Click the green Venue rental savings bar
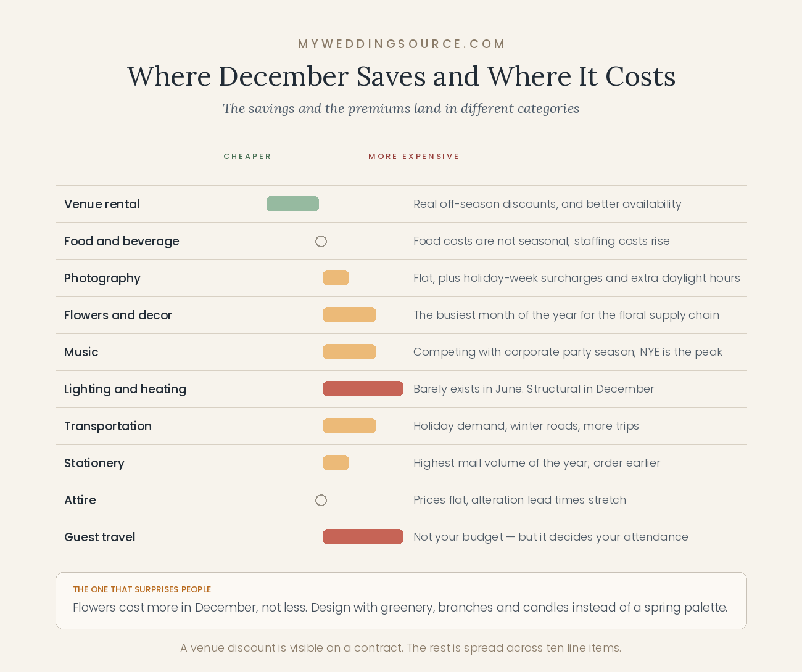 click(x=292, y=203)
